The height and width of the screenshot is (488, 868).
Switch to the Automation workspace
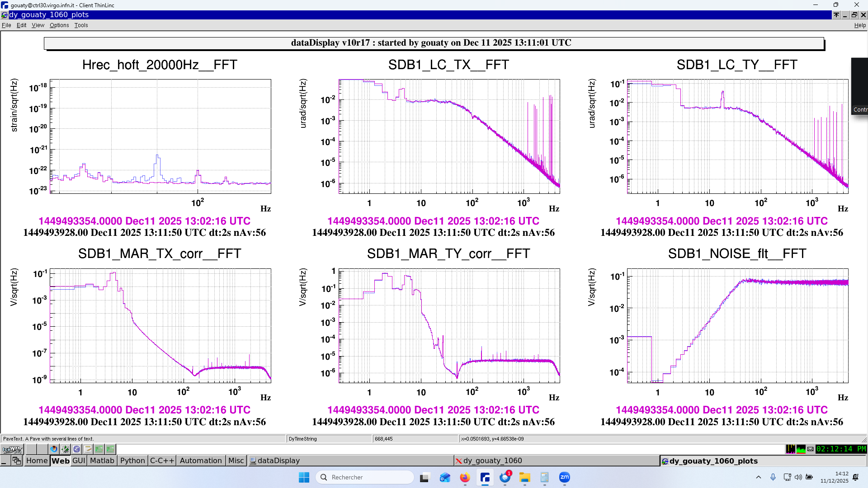201,460
